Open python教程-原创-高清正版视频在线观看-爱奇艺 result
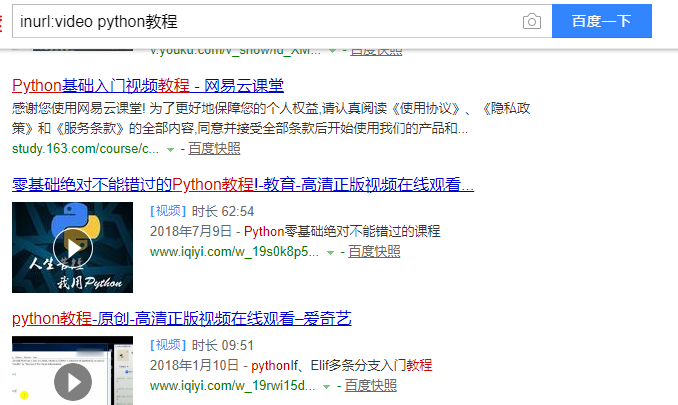 (182, 319)
